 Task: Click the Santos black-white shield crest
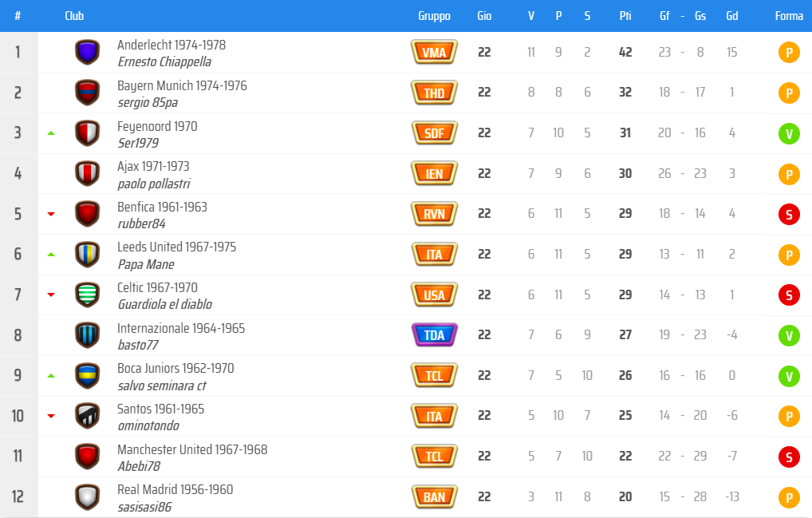(87, 416)
